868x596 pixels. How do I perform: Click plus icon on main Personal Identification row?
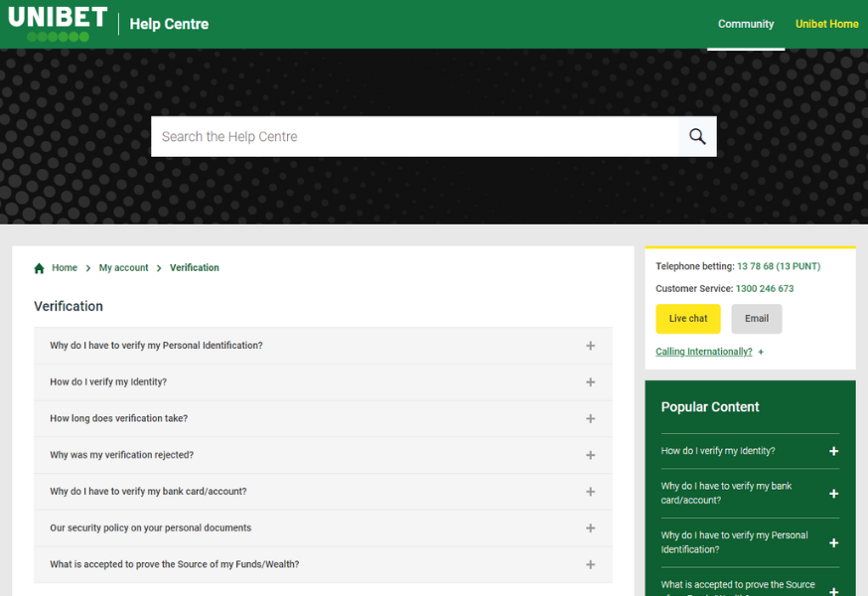click(x=591, y=346)
